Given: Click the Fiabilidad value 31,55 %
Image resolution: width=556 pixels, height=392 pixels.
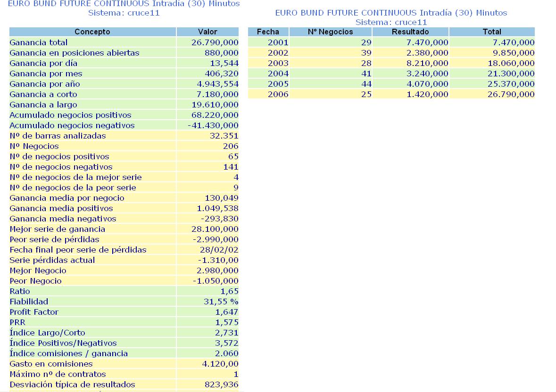Looking at the screenshot, I should pos(221,302).
